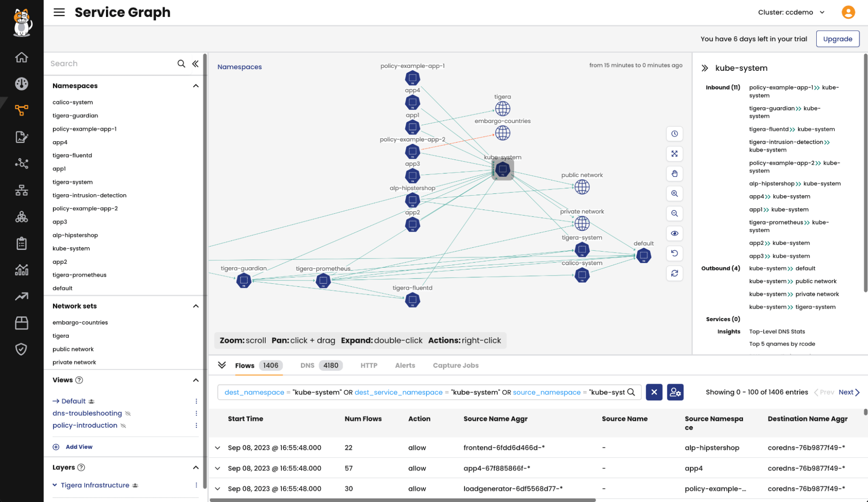Select the default namespace node in graph
This screenshot has width=868, height=502.
(644, 256)
